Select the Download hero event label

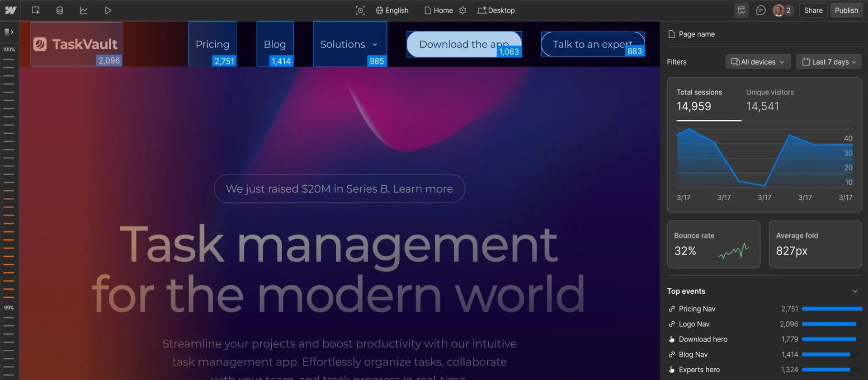[x=703, y=339]
